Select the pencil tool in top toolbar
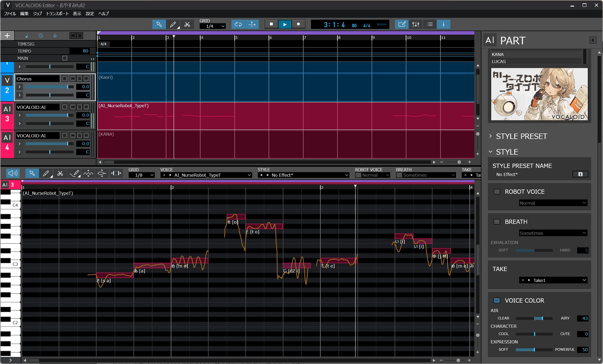The width and height of the screenshot is (603, 364). (x=173, y=24)
